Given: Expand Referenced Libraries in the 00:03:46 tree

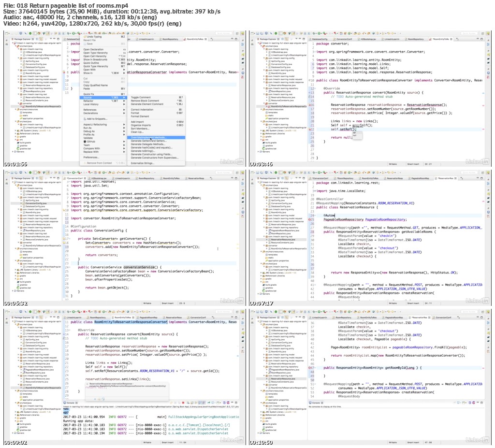Looking at the screenshot, I should pos(262,133).
